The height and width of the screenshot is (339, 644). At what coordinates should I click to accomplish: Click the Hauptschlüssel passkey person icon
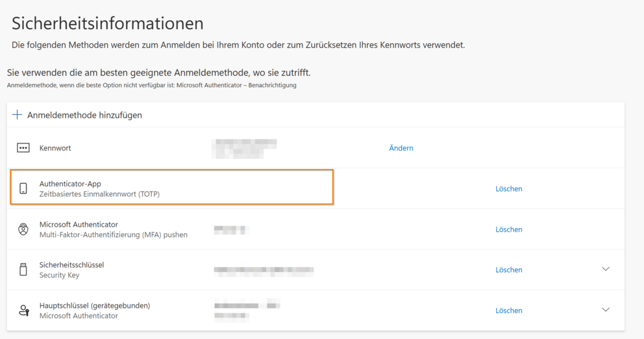point(24,310)
